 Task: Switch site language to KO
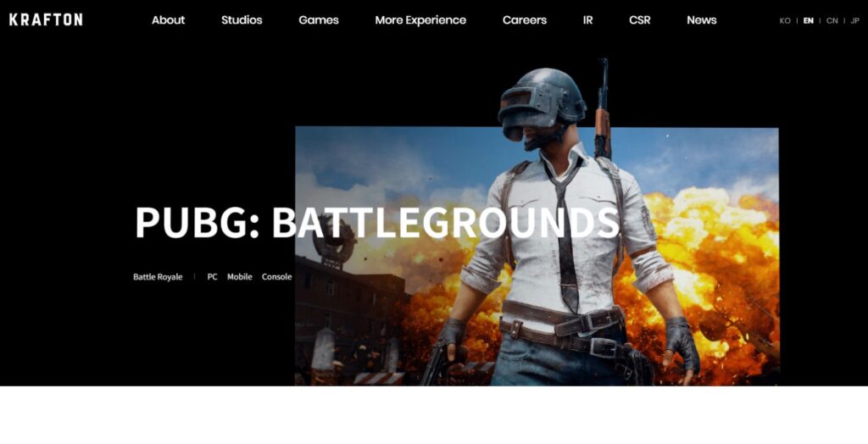pos(785,21)
